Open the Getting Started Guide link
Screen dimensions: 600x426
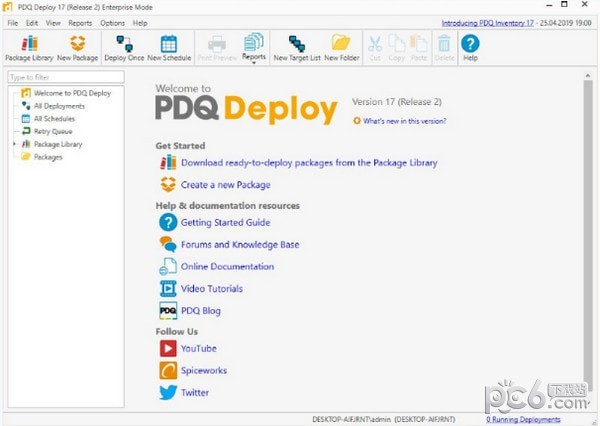coord(225,222)
